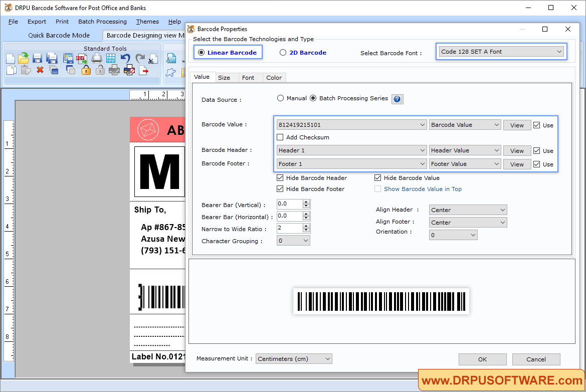The height and width of the screenshot is (392, 586).
Task: Export the label as PDF
Action: coord(81,58)
